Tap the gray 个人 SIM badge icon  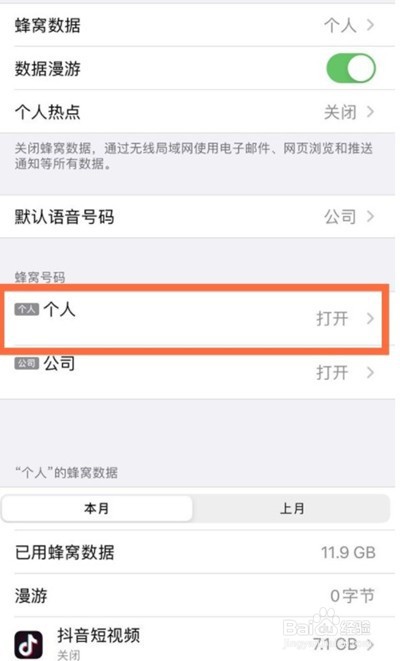click(x=27, y=309)
